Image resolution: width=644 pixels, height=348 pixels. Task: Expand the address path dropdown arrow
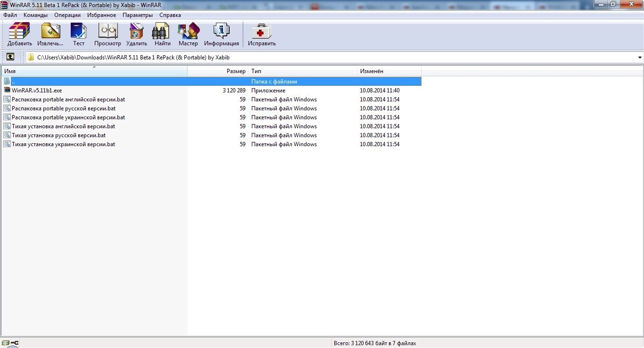[x=640, y=58]
